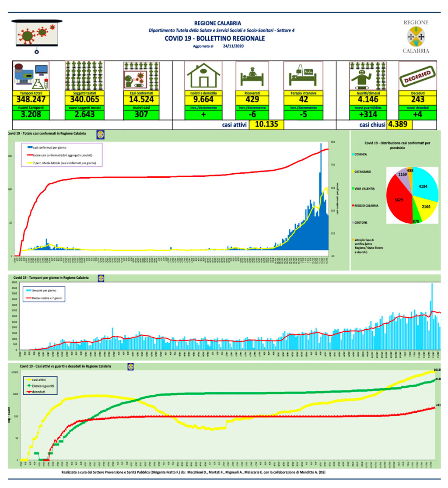
Task: Click the Casi confermati value 14.524
Action: (x=141, y=100)
